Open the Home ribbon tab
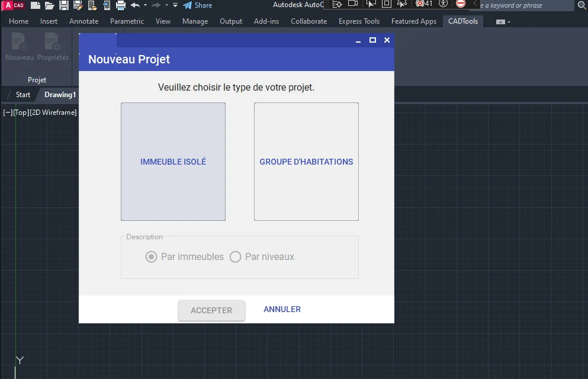 click(19, 21)
